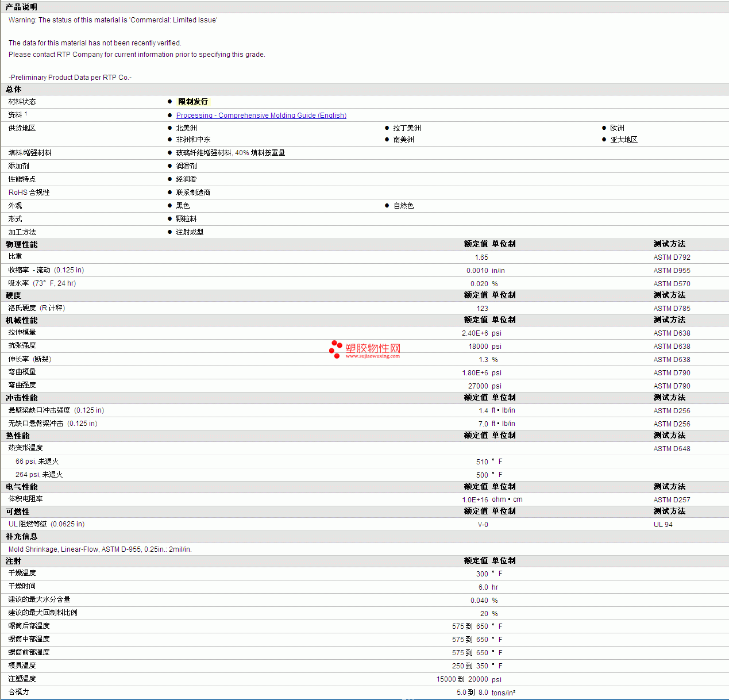
Task: Select flexural strength value 27000
Action: pos(479,386)
